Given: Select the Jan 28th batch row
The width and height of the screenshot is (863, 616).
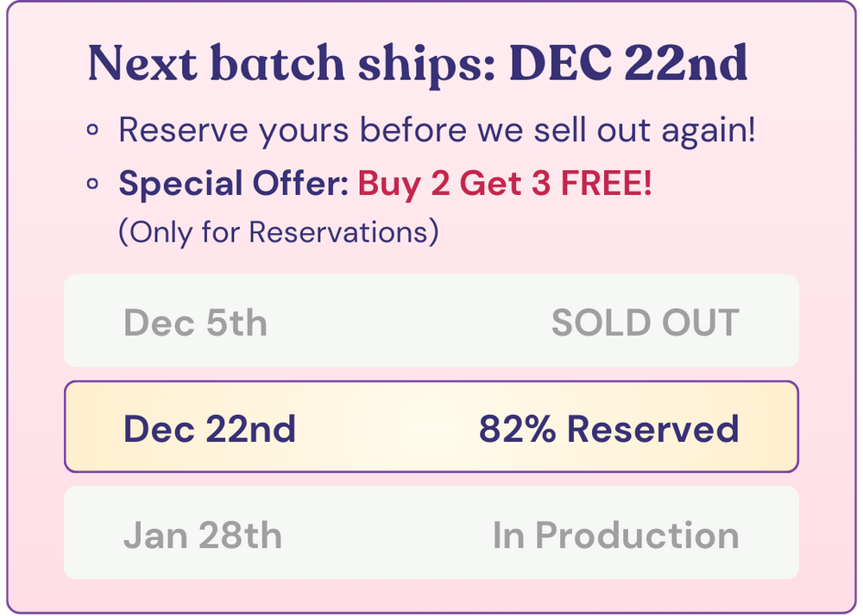Looking at the screenshot, I should coord(431,533).
